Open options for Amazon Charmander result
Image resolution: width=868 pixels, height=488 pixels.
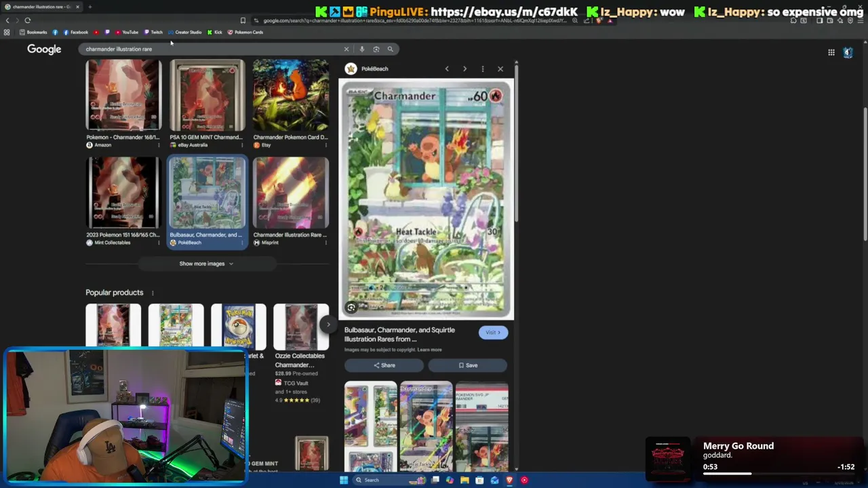point(159,145)
